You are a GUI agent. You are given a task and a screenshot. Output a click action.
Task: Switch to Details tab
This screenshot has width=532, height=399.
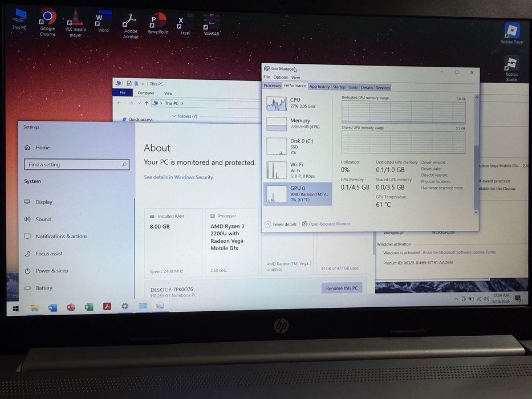click(367, 88)
